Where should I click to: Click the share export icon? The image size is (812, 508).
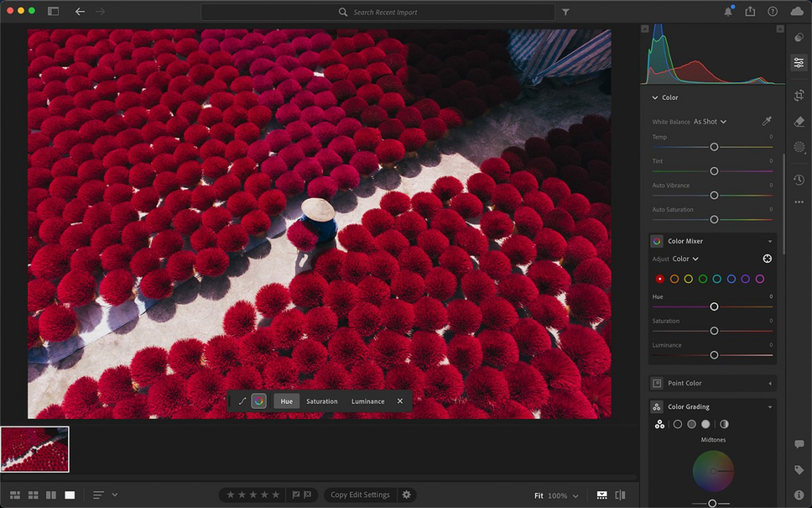point(750,11)
